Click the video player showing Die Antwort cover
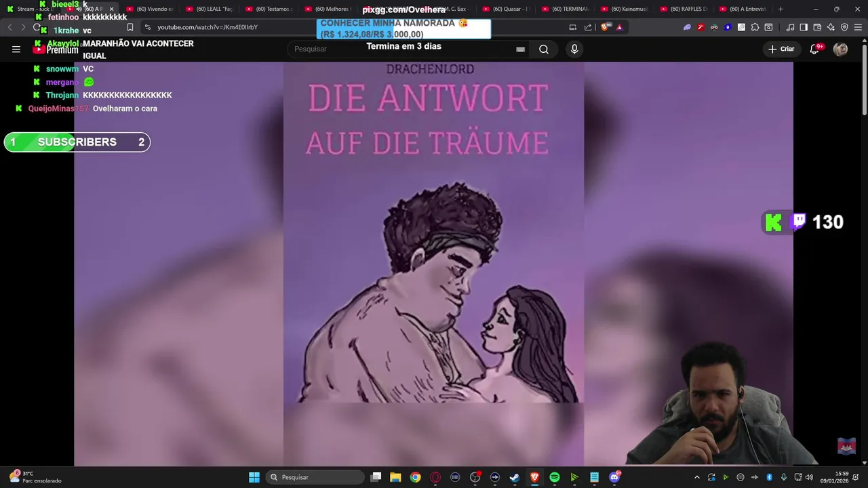This screenshot has height=488, width=868. [433, 264]
